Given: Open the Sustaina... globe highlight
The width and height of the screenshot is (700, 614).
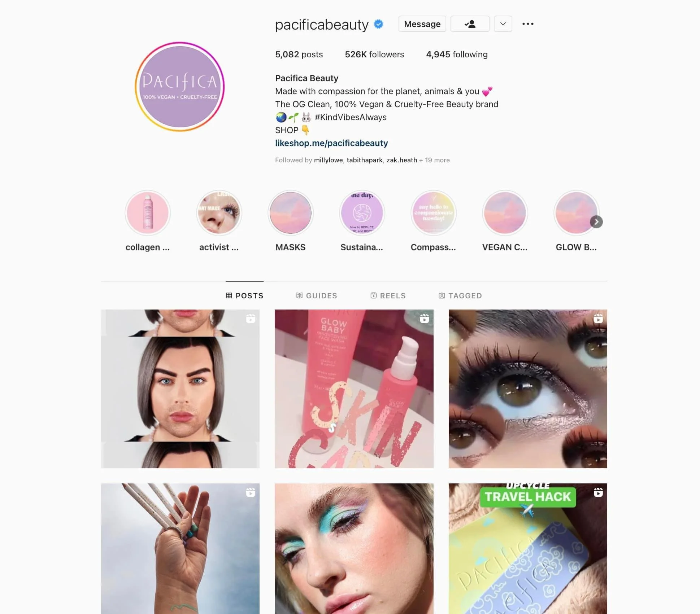Looking at the screenshot, I should tap(362, 213).
